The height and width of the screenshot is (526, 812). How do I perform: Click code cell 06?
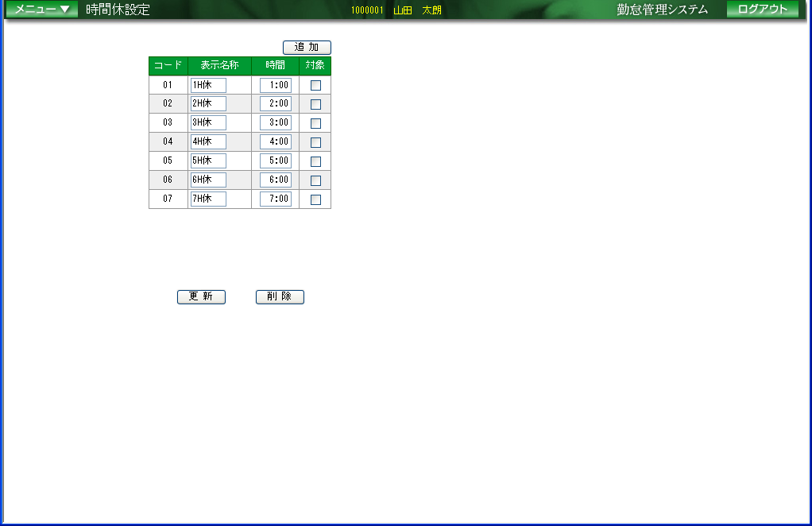(x=168, y=180)
